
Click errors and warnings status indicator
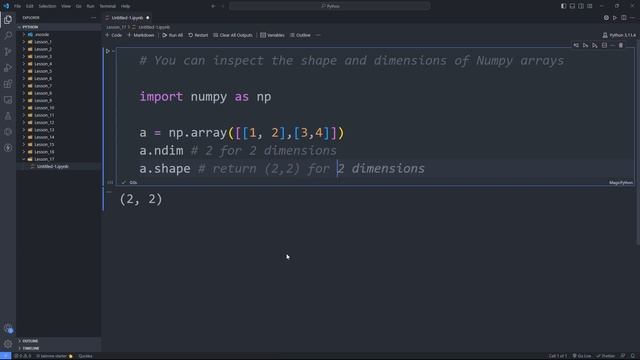tap(23, 356)
